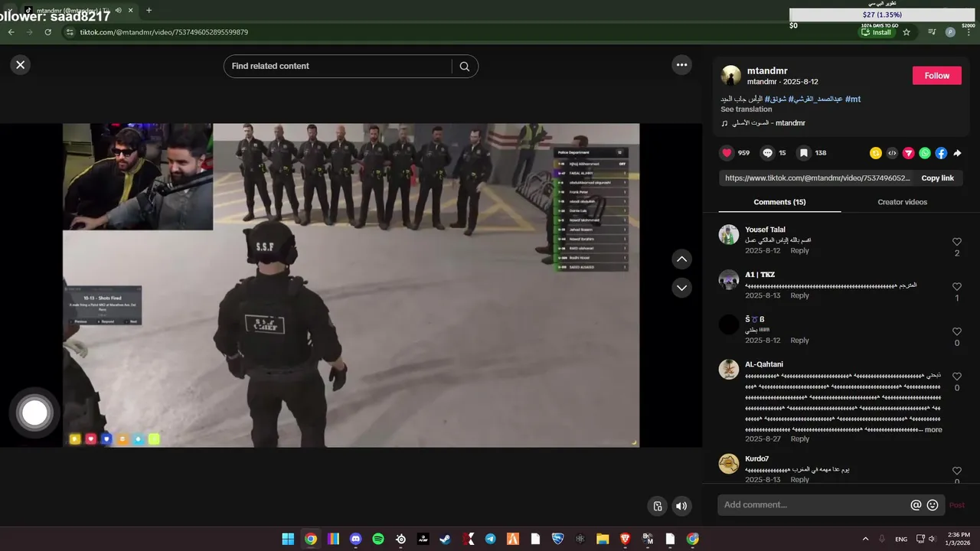
Task: Open the three-dot more options menu
Action: click(x=682, y=65)
